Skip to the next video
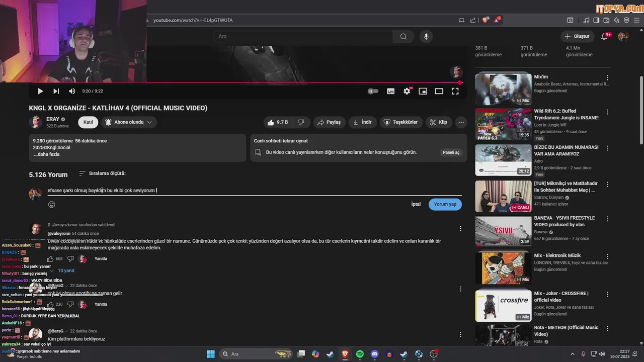This screenshot has height=362, width=644. 56,91
